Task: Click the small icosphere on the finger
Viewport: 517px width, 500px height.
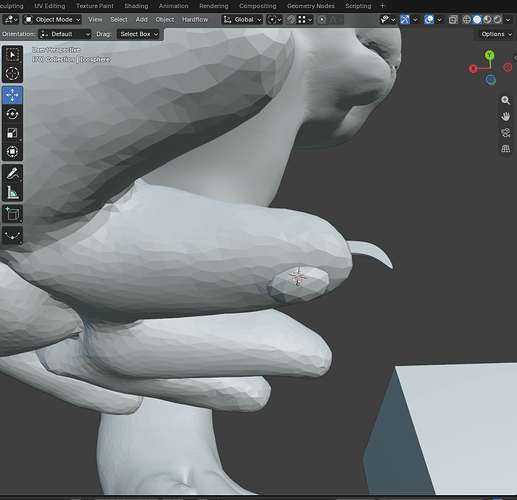Action: [x=299, y=284]
